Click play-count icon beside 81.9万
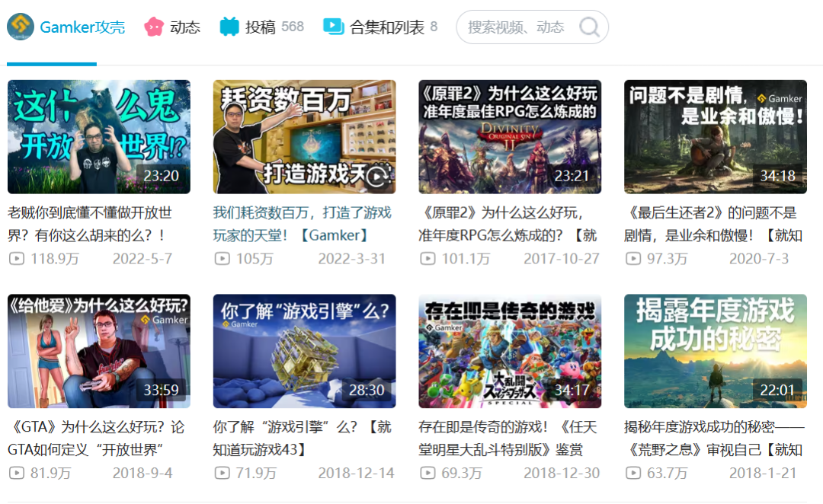The height and width of the screenshot is (504, 823). [17, 473]
